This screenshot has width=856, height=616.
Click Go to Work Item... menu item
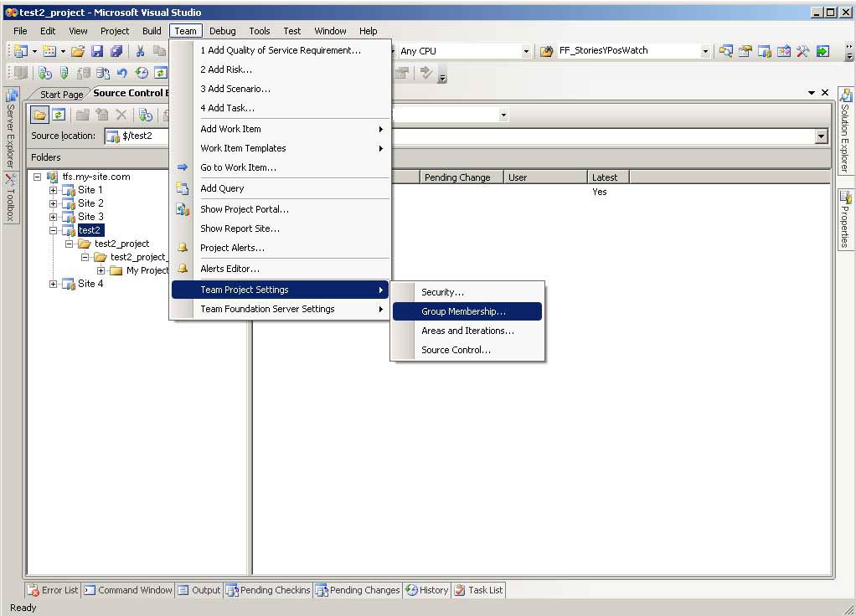point(280,167)
